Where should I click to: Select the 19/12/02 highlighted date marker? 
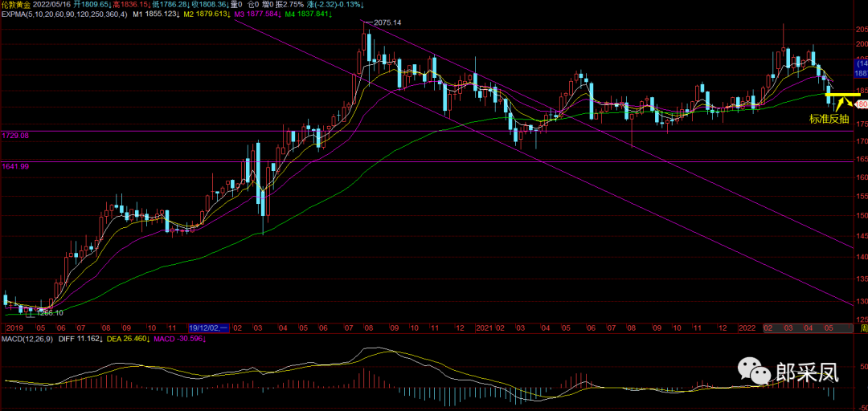(x=209, y=328)
